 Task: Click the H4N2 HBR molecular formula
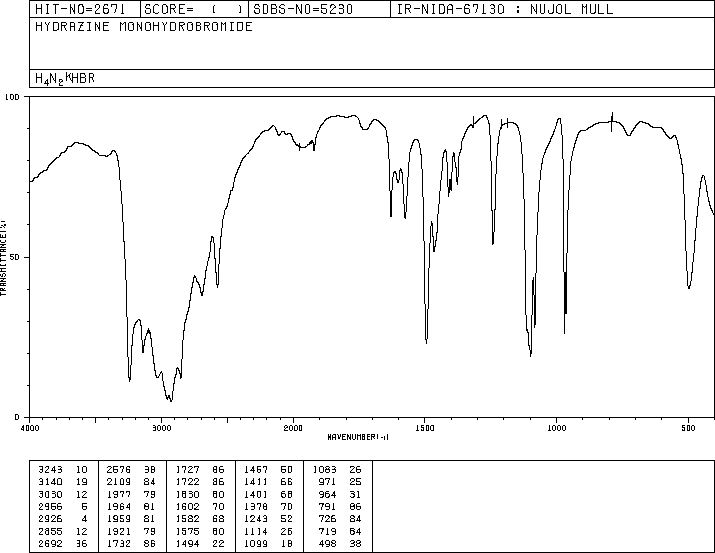(x=65, y=78)
